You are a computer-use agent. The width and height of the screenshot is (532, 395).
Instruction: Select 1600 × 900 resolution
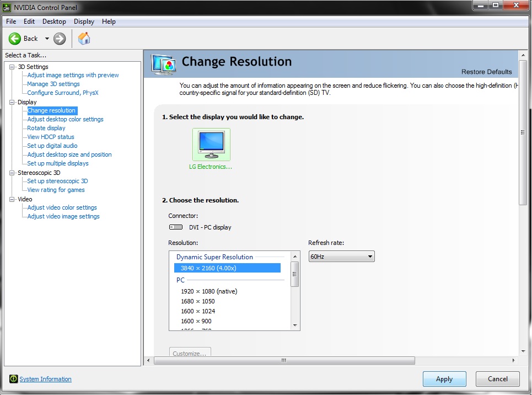[196, 321]
